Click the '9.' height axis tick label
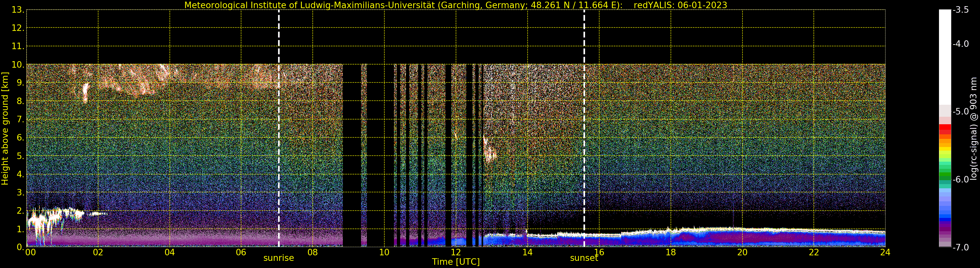Screen dimensions: 980x268 (21, 83)
